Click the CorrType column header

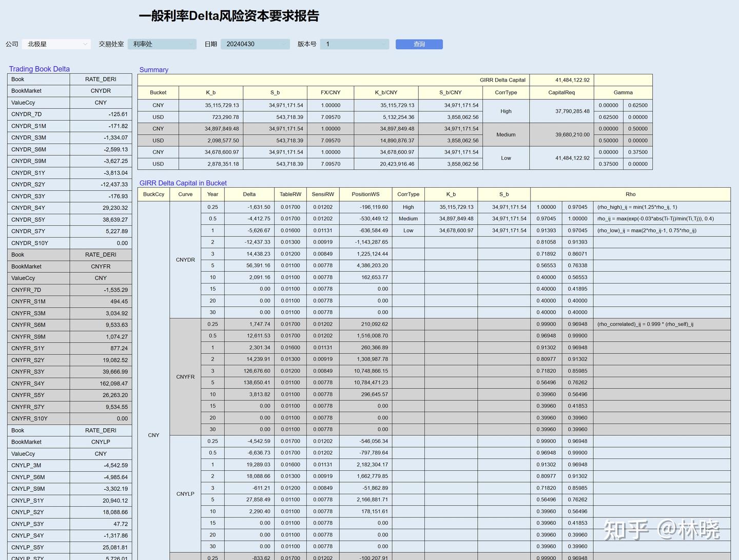(x=505, y=92)
